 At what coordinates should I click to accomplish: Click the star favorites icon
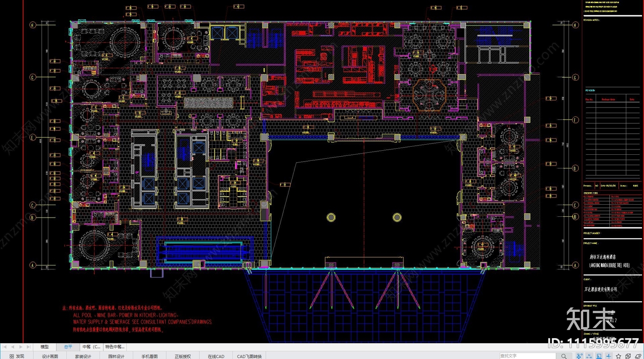[x=618, y=356]
